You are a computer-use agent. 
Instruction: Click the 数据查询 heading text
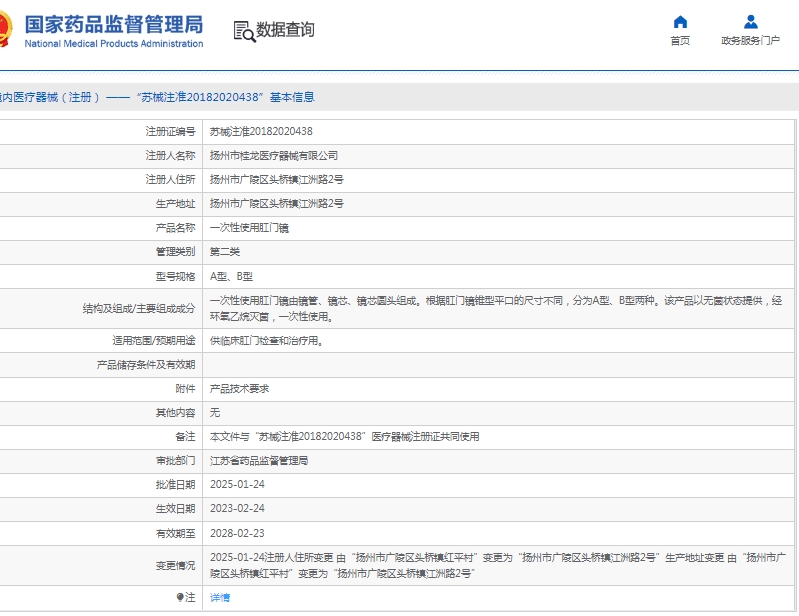(285, 30)
